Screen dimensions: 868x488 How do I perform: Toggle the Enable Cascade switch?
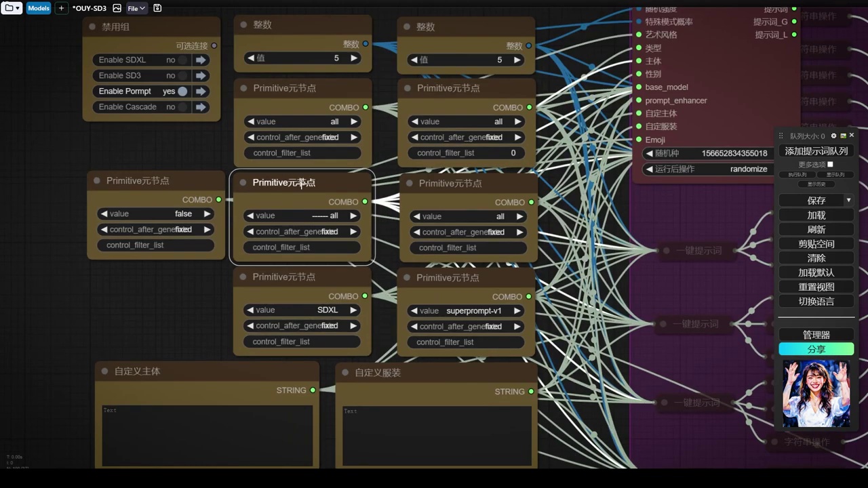pos(182,106)
